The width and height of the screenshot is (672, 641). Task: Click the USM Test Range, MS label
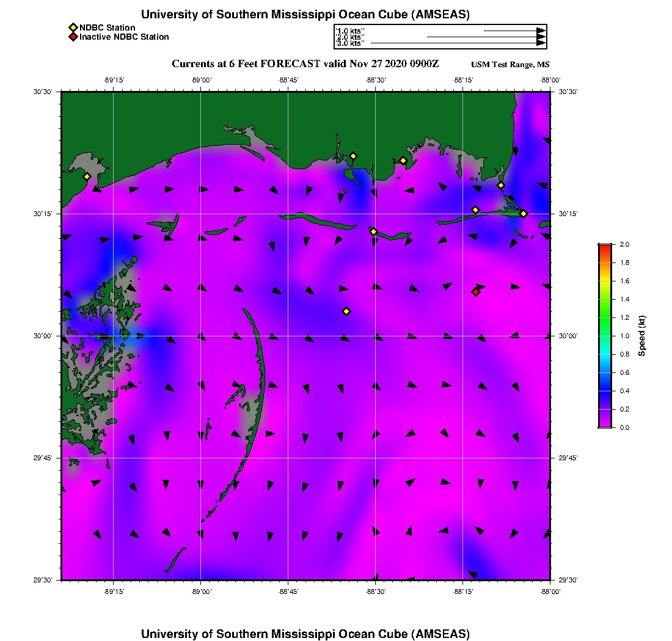click(x=510, y=65)
